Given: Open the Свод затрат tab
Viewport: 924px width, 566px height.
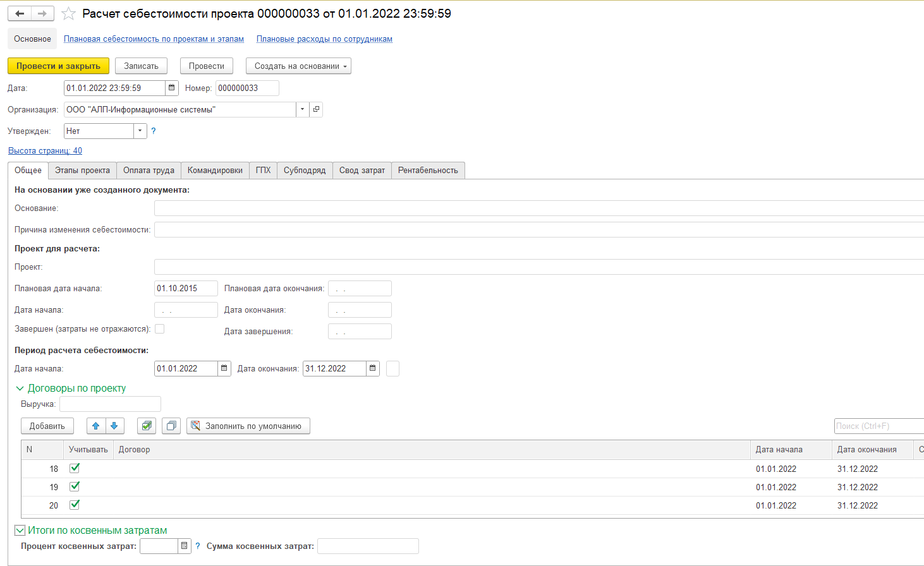Looking at the screenshot, I should pos(362,171).
